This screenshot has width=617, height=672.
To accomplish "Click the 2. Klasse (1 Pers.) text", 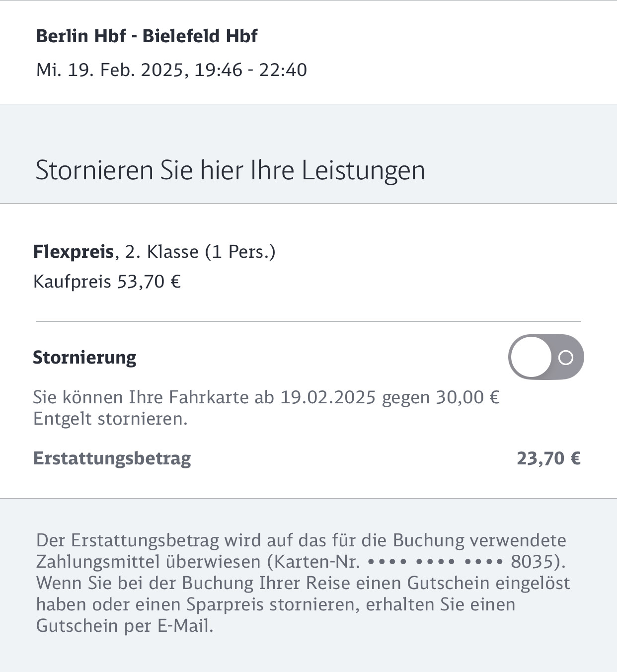I will tap(200, 252).
